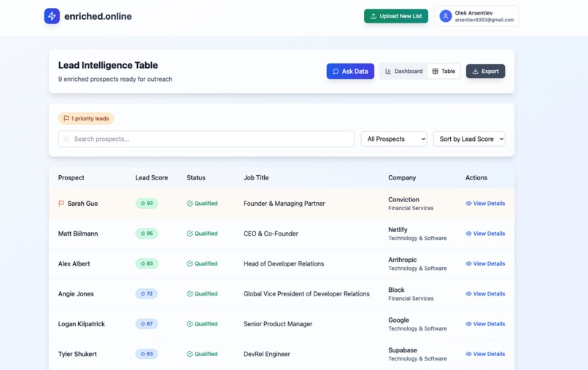Image resolution: width=588 pixels, height=370 pixels.
Task: View Details for Tyler Shukert
Action: point(485,354)
